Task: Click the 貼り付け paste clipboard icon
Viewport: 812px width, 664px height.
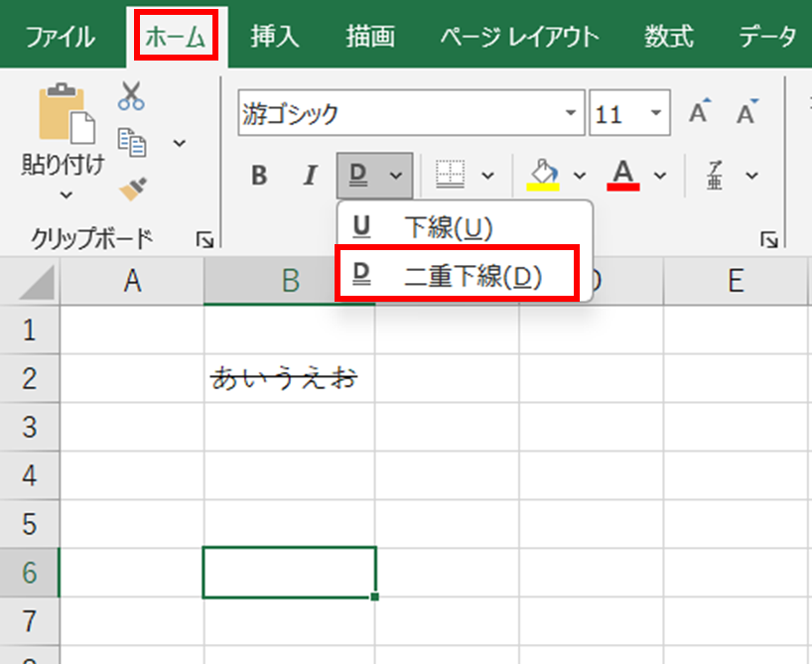Action: (65, 114)
